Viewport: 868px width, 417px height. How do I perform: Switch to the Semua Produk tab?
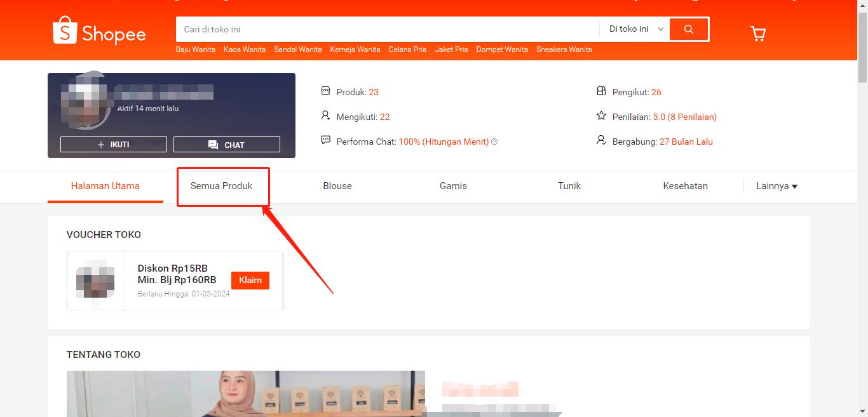(x=222, y=186)
